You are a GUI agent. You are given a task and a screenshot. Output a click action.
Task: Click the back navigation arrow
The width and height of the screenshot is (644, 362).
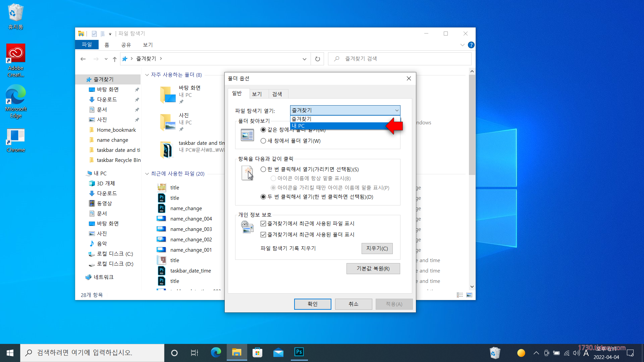(83, 59)
